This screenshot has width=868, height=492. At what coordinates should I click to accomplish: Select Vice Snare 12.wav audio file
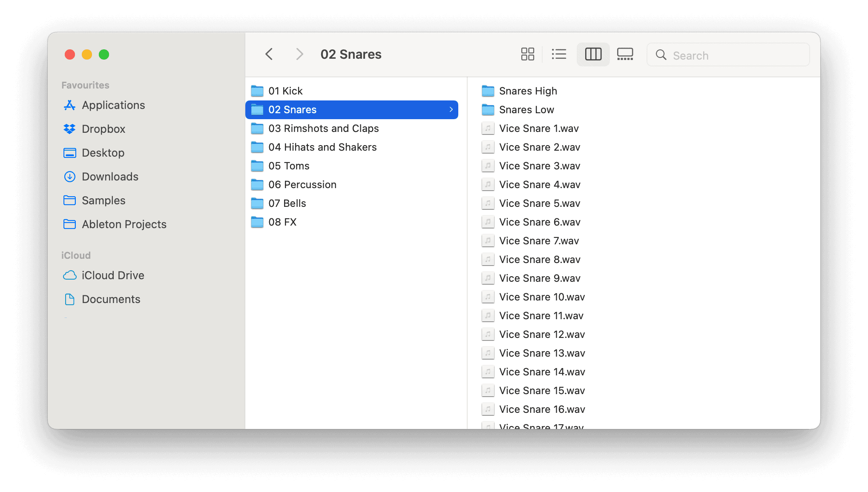click(x=542, y=335)
